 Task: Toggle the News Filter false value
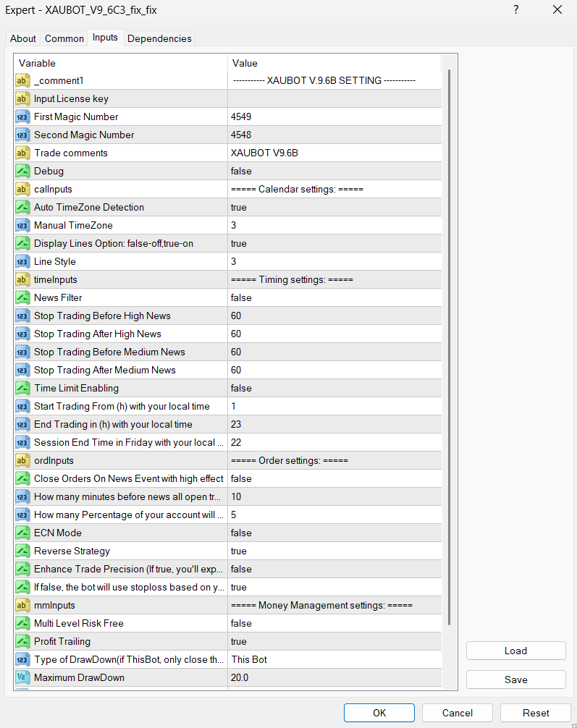pos(334,297)
